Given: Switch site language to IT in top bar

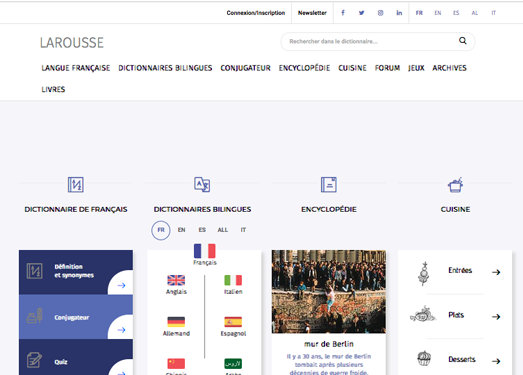Looking at the screenshot, I should click(493, 13).
